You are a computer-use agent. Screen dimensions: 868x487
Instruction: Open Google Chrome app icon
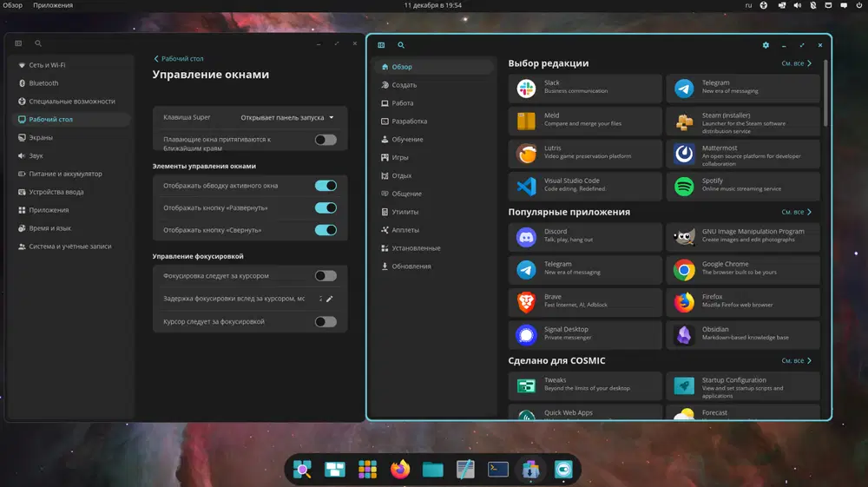click(x=684, y=269)
